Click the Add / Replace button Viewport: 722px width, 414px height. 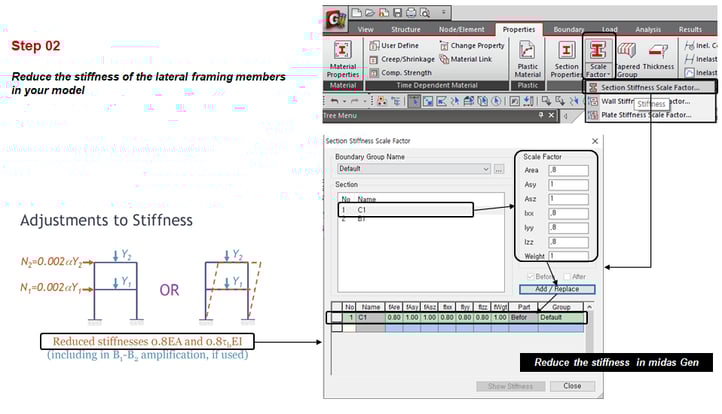click(557, 289)
